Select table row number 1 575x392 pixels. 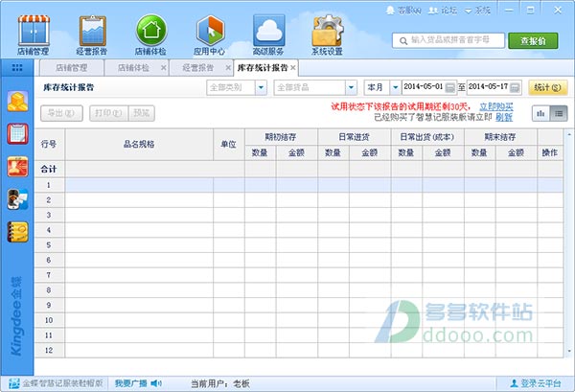(299, 185)
